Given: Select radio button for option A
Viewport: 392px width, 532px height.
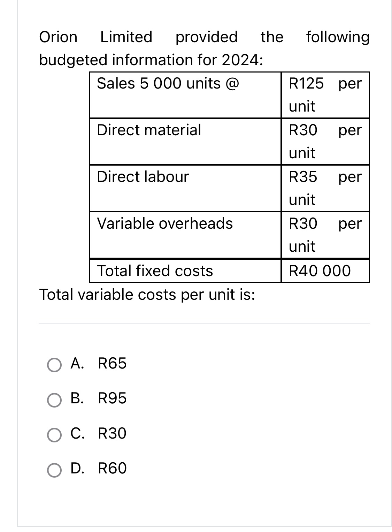Looking at the screenshot, I should pos(54,365).
